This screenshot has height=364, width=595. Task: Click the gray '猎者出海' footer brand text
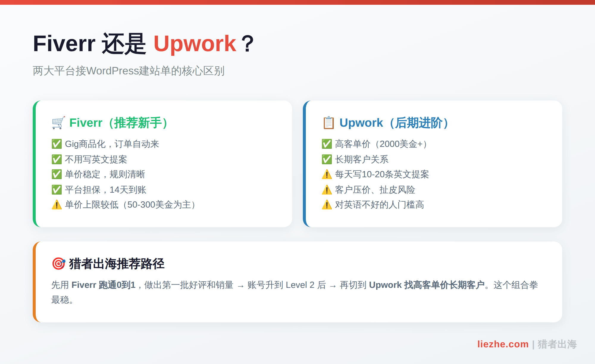click(x=557, y=344)
